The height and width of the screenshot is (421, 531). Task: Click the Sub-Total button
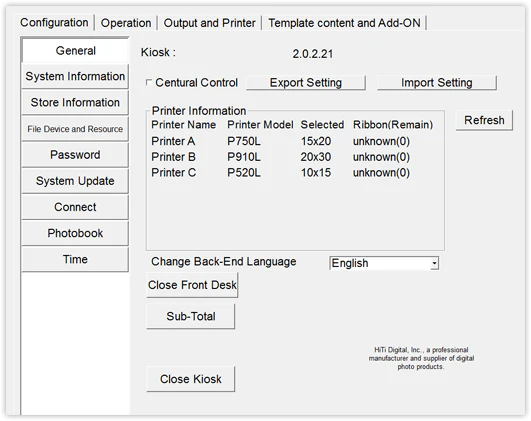click(x=191, y=316)
